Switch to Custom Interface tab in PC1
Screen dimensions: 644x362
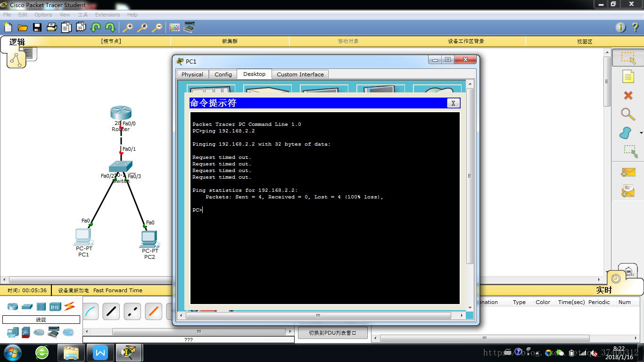pyautogui.click(x=300, y=74)
